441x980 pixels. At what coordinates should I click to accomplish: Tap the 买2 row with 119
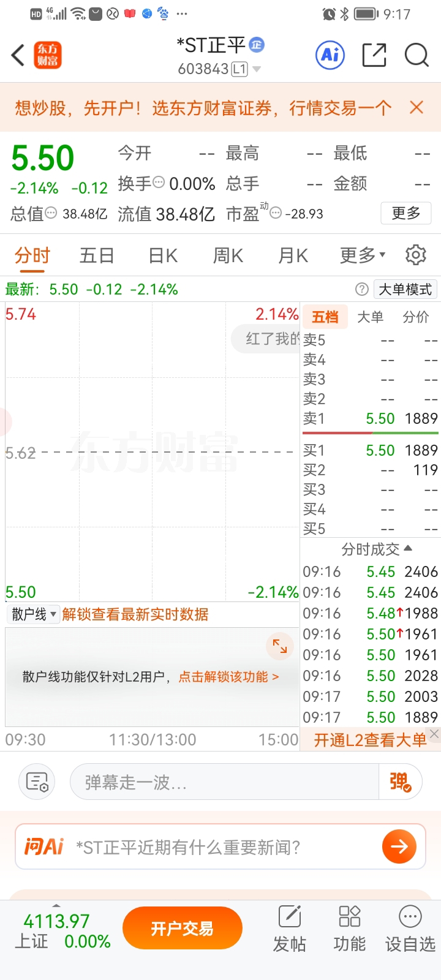(x=371, y=470)
